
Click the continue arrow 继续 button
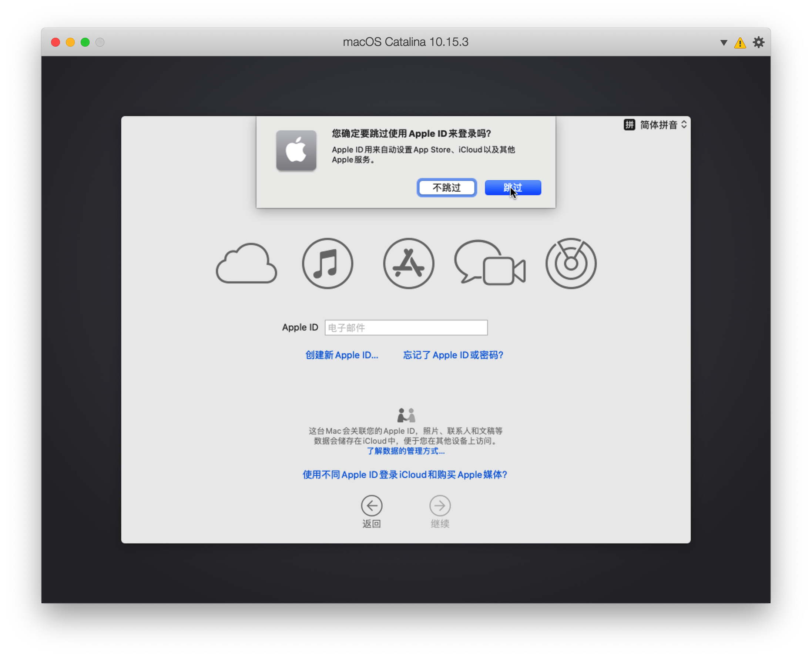click(440, 511)
